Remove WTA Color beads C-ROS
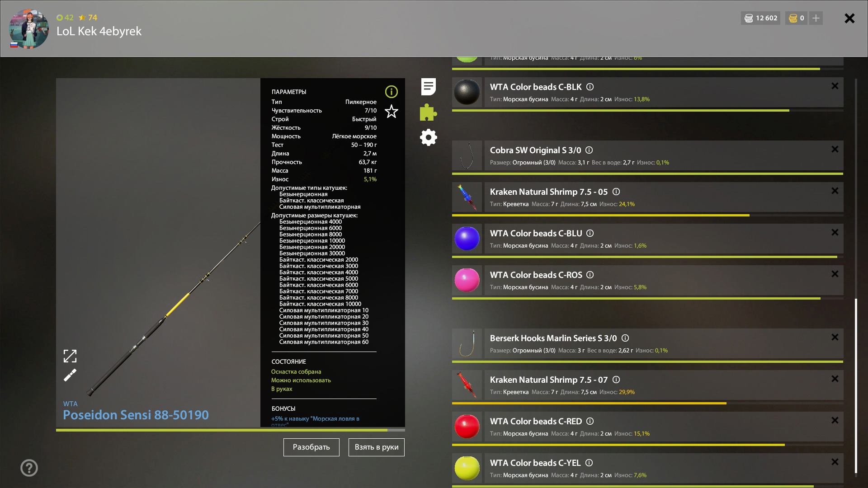868x488 pixels. click(835, 274)
